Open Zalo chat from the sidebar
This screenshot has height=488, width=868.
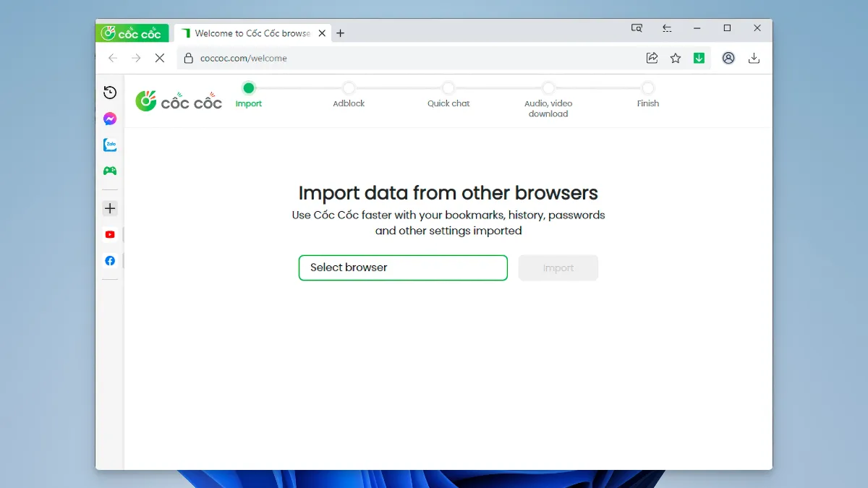tap(110, 145)
